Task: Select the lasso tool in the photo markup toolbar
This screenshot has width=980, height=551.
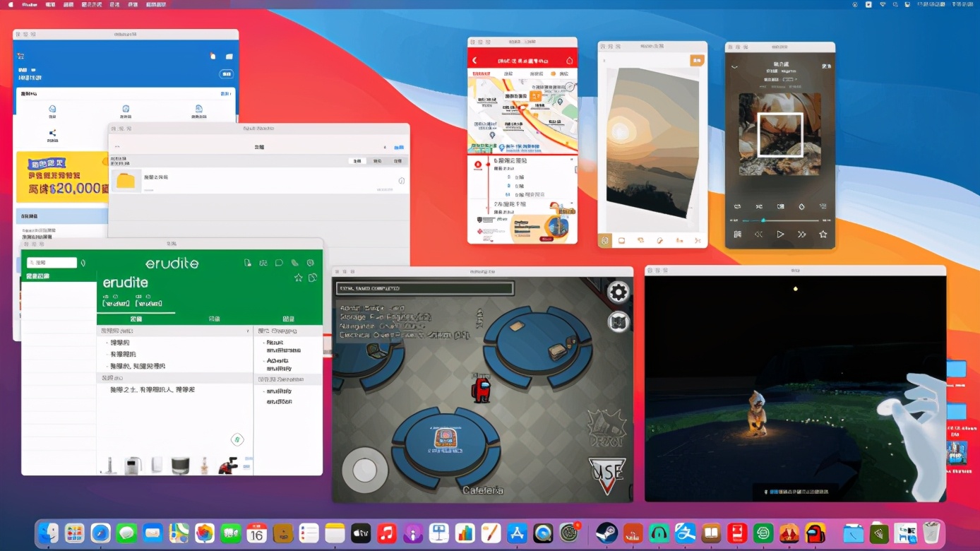Action: [641, 240]
